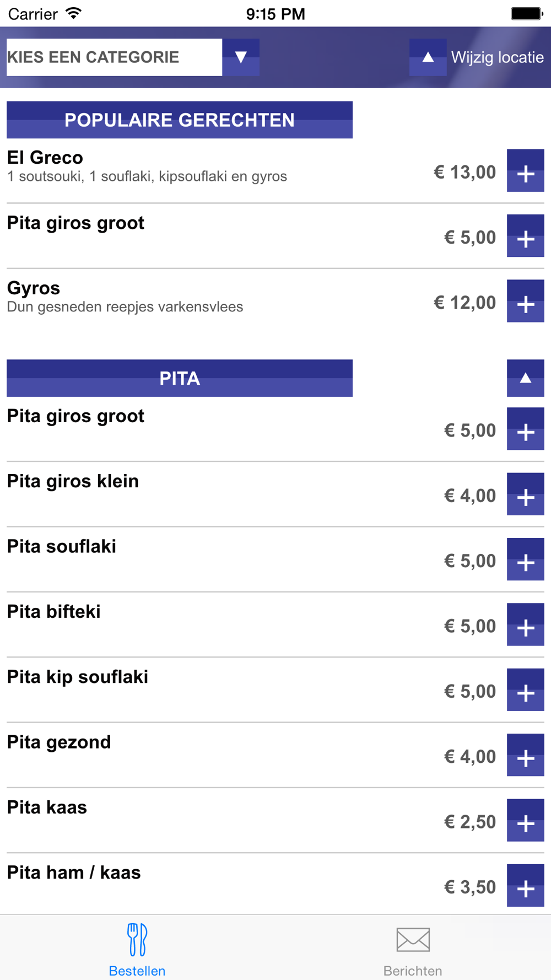Select the Bestellen tab
This screenshot has height=980, width=551.
[137, 949]
